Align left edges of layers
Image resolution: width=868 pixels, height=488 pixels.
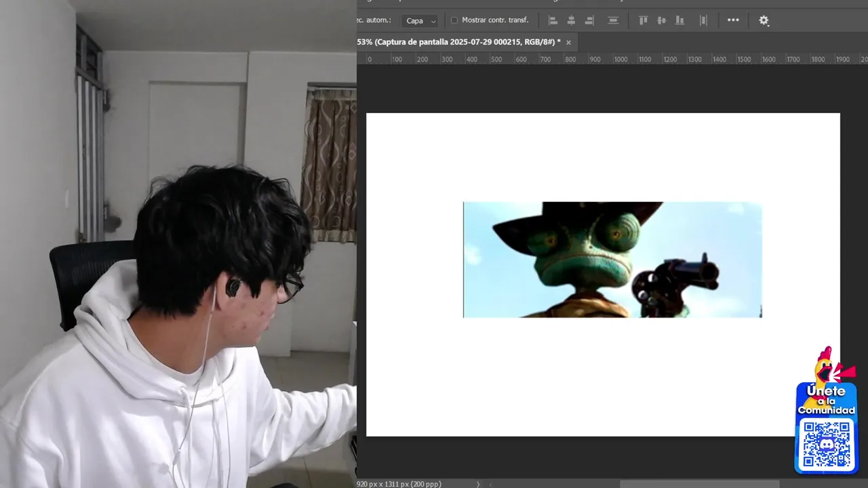553,20
